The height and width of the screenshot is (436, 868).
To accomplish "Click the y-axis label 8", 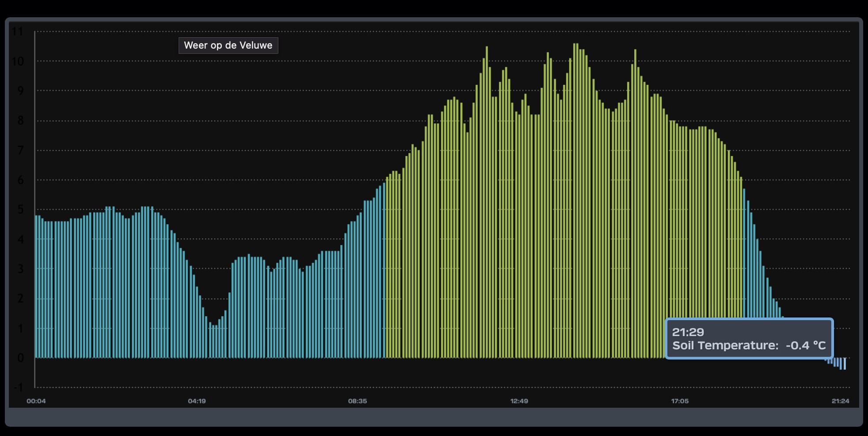I will coord(20,121).
